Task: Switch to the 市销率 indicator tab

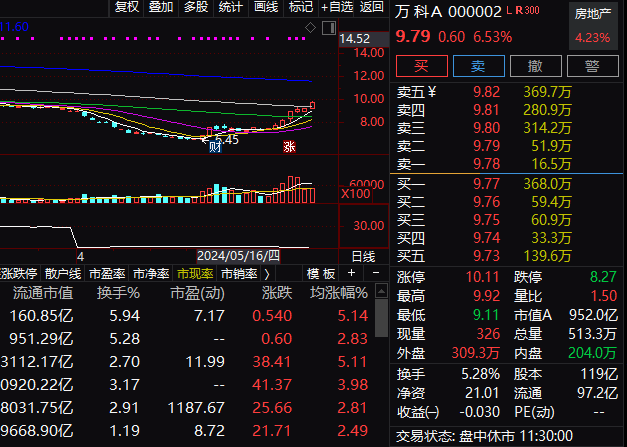Action: (239, 274)
